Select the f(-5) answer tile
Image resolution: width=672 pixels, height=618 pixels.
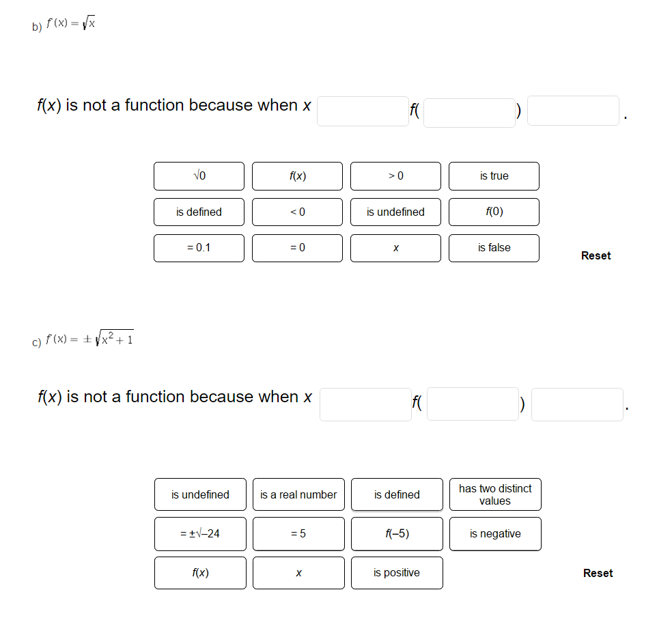[397, 533]
